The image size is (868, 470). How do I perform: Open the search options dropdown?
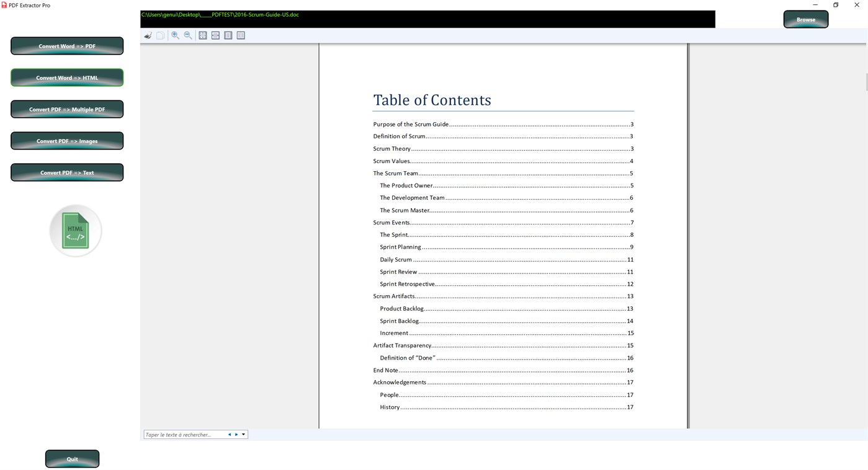(243, 434)
